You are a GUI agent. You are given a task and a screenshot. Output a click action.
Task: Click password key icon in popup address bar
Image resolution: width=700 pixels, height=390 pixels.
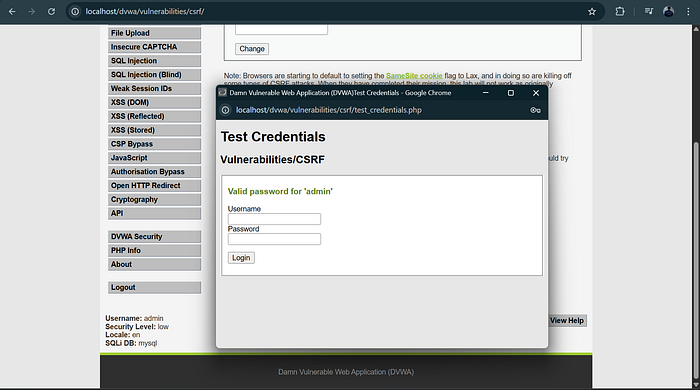click(535, 110)
